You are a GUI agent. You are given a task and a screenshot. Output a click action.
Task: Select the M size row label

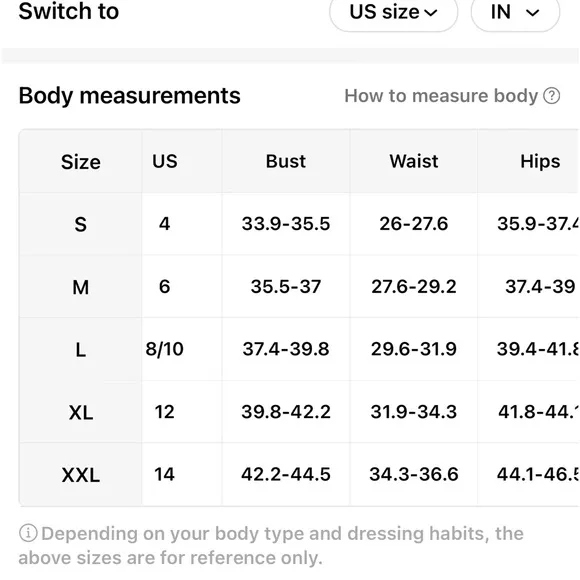(81, 287)
